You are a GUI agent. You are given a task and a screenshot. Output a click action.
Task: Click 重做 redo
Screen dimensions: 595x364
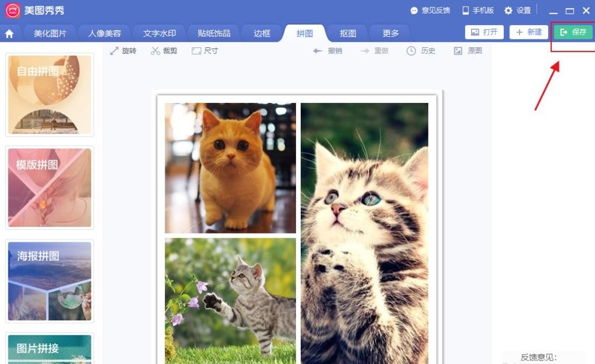374,51
